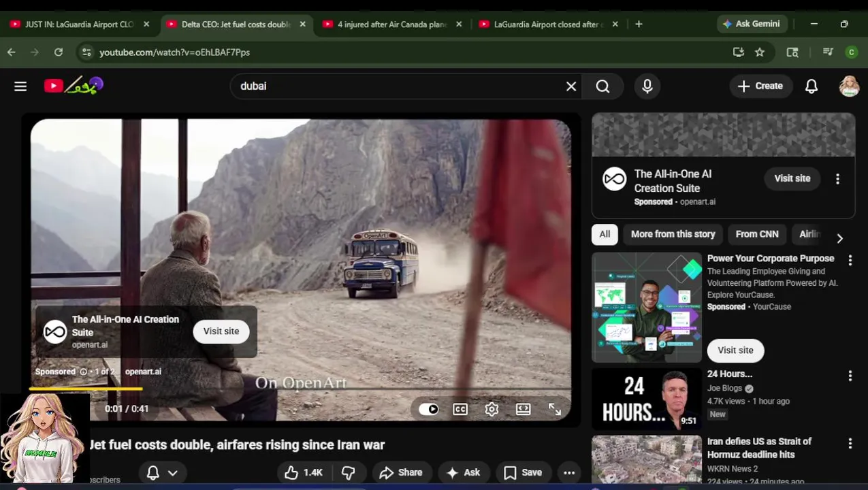Open YouTube notifications bell

point(811,86)
